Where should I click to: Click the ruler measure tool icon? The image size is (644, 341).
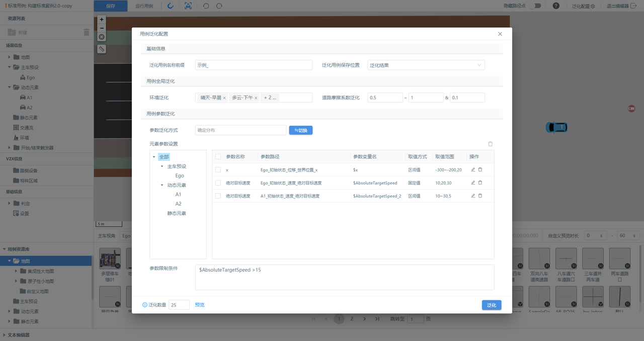click(102, 49)
